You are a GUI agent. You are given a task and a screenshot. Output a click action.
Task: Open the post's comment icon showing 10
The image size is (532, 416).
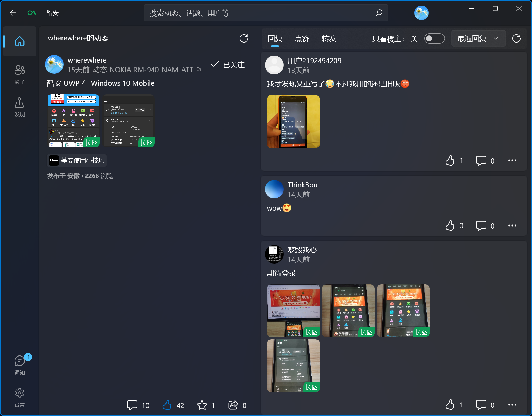pos(138,405)
